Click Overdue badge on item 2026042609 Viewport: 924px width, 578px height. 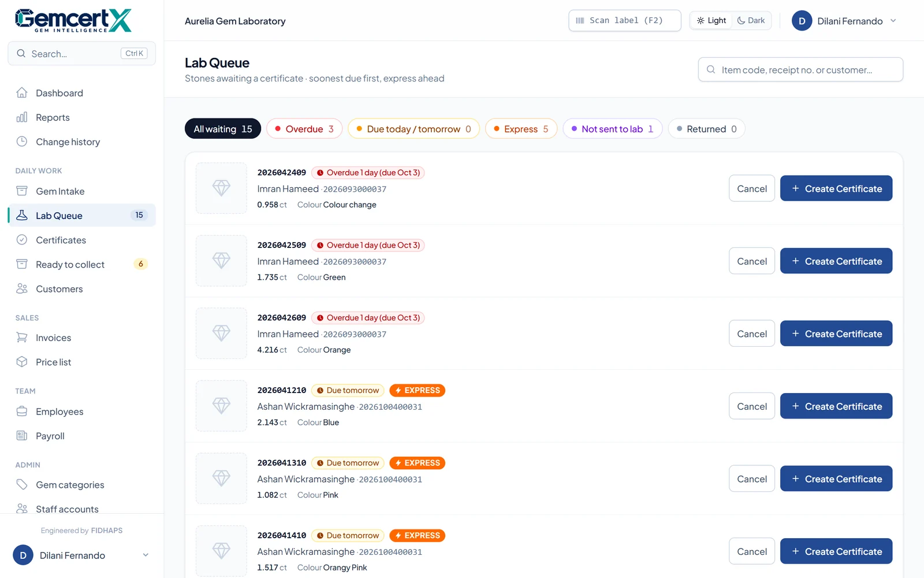(x=368, y=318)
